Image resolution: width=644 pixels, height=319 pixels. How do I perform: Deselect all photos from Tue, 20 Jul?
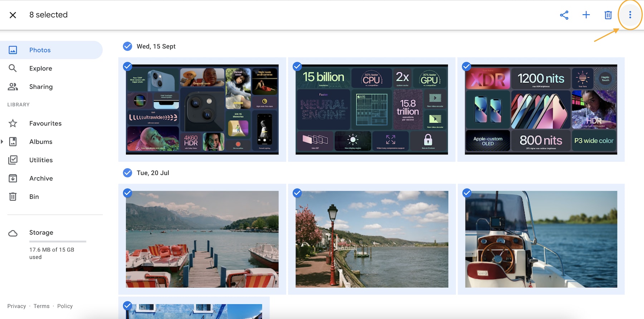127,173
